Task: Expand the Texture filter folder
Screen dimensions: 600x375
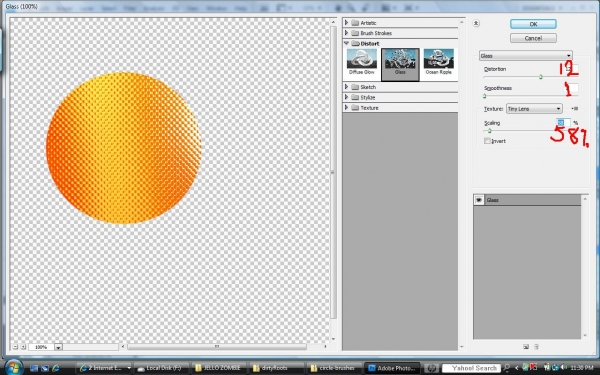Action: 346,108
